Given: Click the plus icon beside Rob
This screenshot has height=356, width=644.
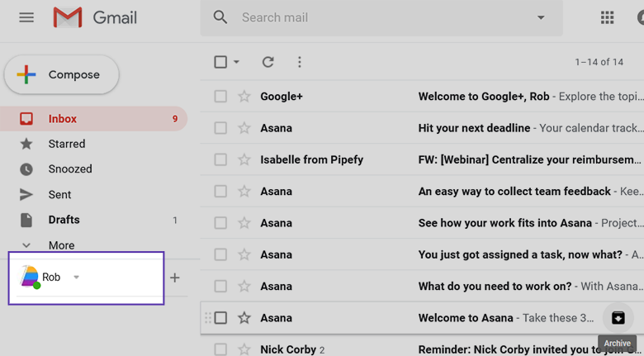Looking at the screenshot, I should (174, 278).
